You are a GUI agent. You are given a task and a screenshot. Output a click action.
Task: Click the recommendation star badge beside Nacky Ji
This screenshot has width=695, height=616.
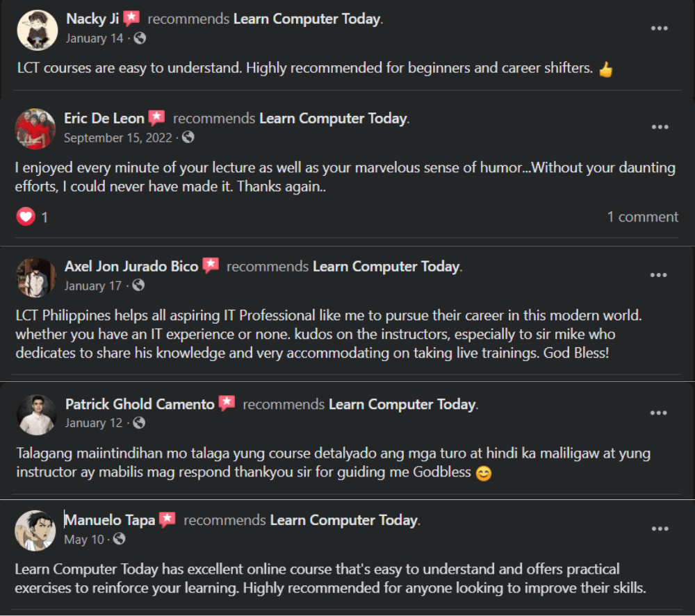click(132, 19)
